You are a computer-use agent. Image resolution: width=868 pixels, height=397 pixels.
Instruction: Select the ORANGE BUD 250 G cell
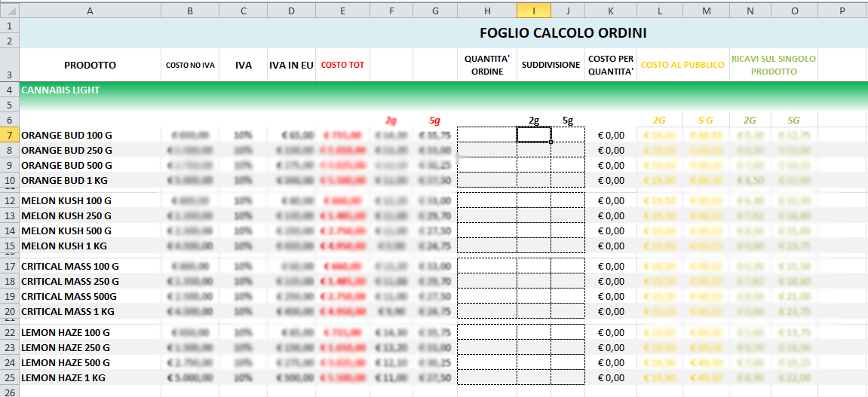(x=90, y=150)
